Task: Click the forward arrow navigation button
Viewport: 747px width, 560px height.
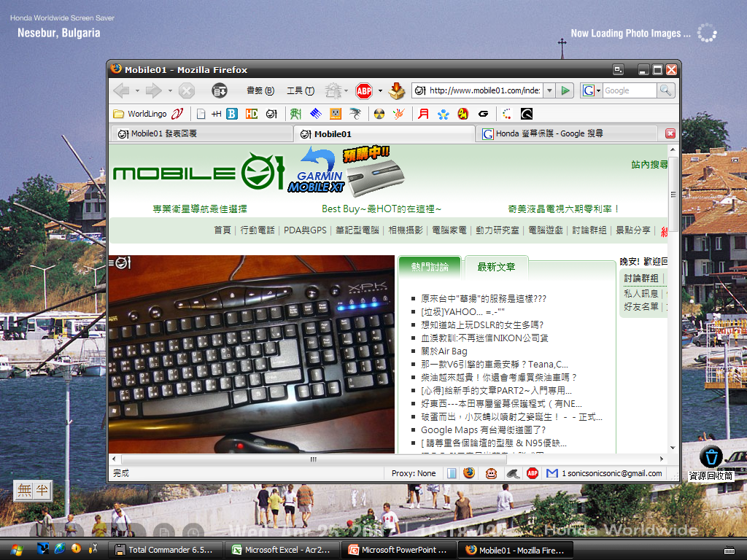Action: point(154,90)
